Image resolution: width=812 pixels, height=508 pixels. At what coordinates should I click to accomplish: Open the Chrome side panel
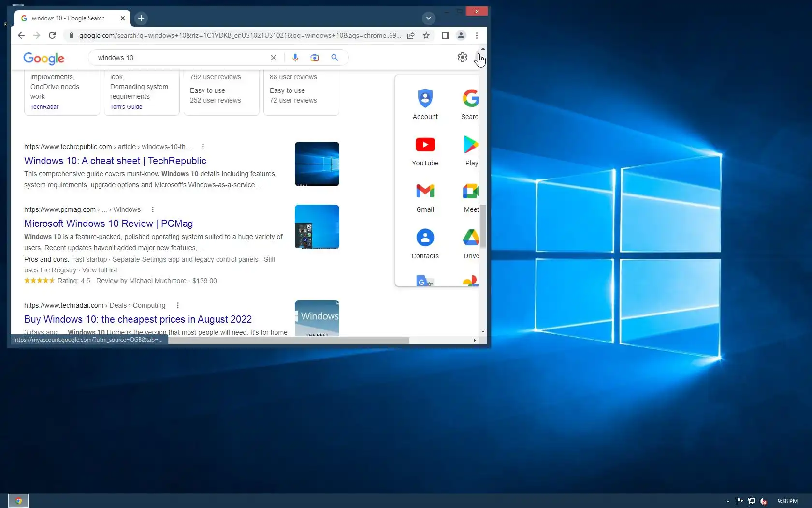[x=446, y=35]
